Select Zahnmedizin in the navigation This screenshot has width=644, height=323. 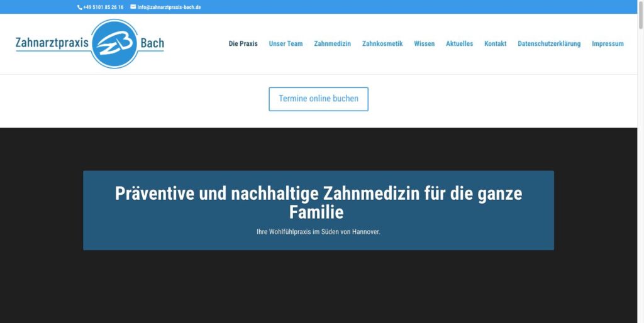[x=332, y=43]
